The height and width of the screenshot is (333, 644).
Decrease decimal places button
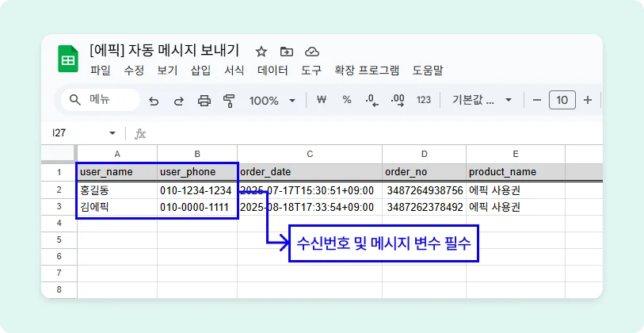point(372,100)
